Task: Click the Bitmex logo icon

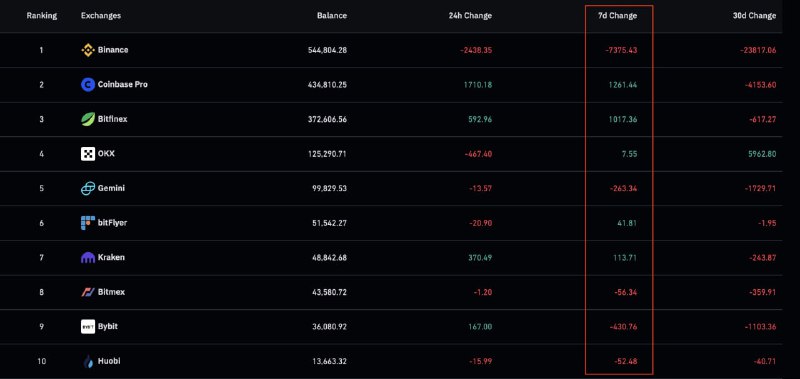Action: [x=88, y=292]
